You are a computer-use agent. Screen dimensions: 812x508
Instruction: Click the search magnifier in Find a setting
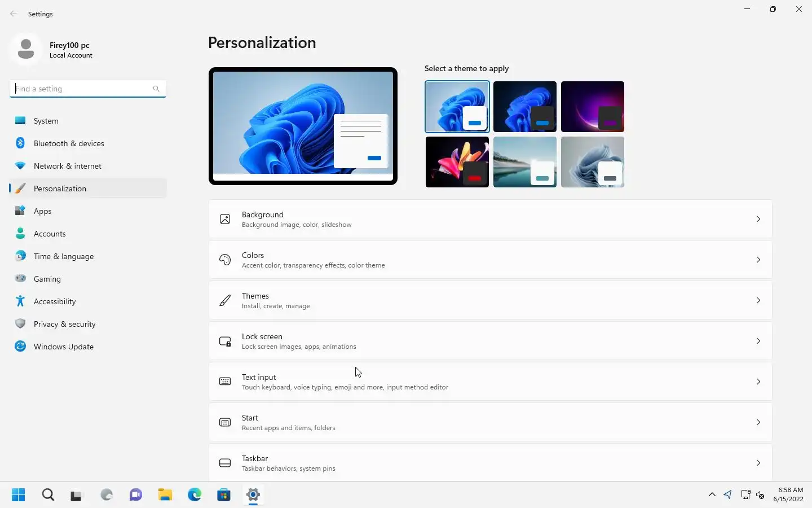pos(156,89)
